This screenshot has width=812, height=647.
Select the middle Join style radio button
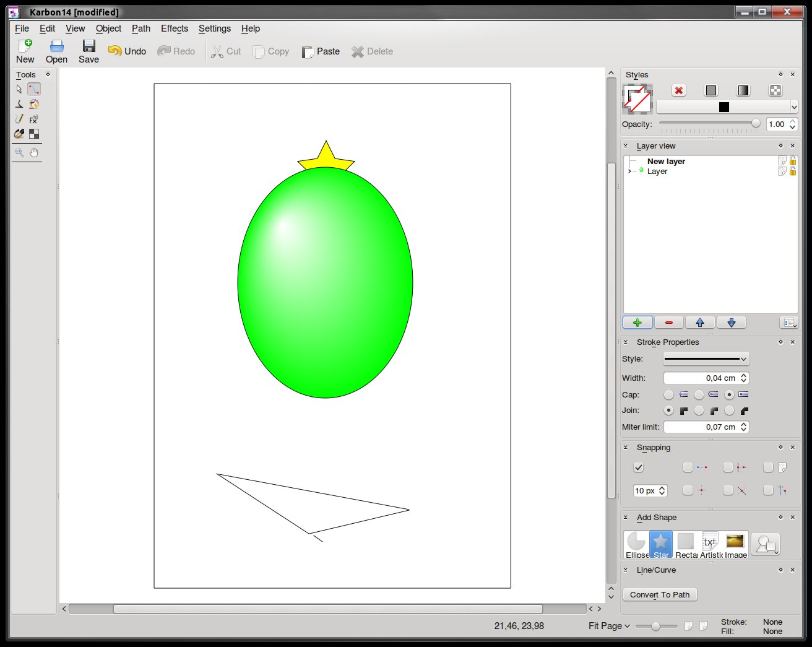pyautogui.click(x=699, y=410)
